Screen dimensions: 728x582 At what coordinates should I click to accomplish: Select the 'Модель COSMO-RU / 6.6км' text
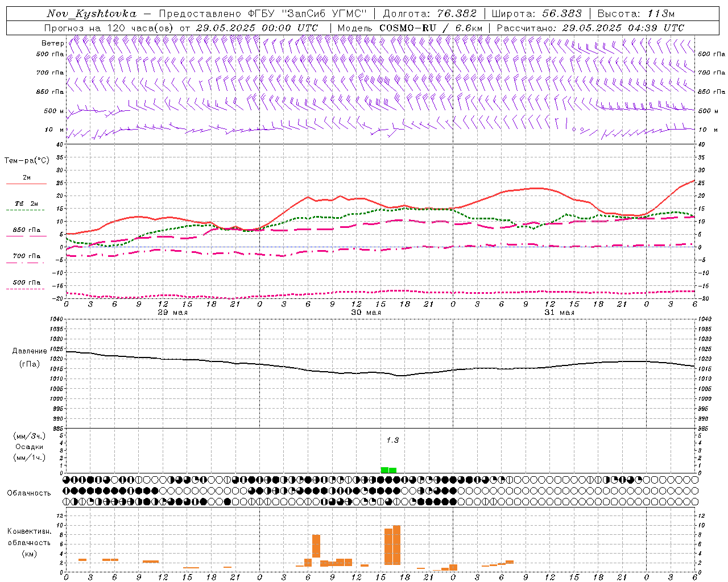(x=410, y=28)
